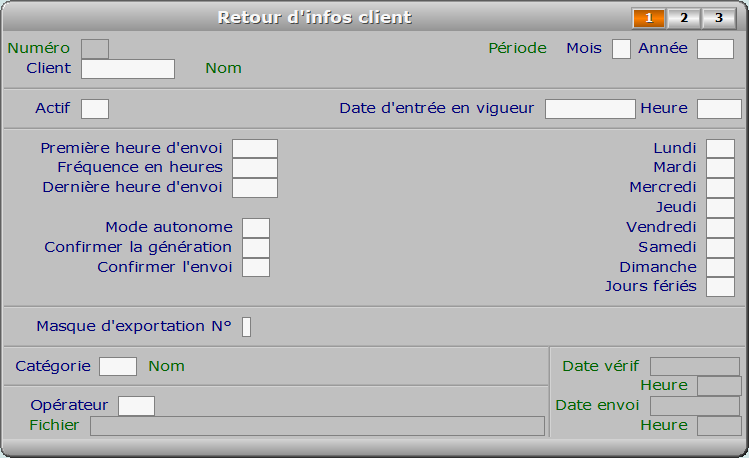
Task: Toggle the Mercredi box
Action: click(x=720, y=188)
